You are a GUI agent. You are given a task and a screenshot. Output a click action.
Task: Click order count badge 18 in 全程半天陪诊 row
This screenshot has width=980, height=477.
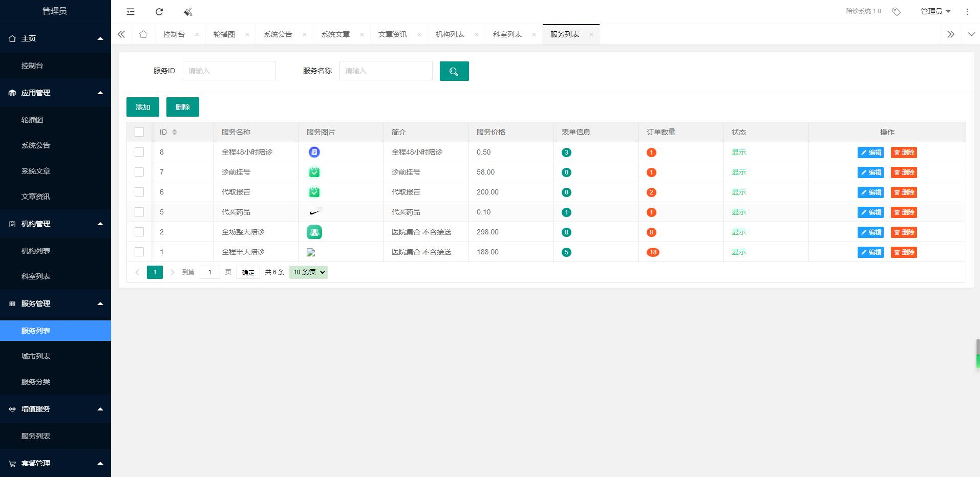(653, 252)
